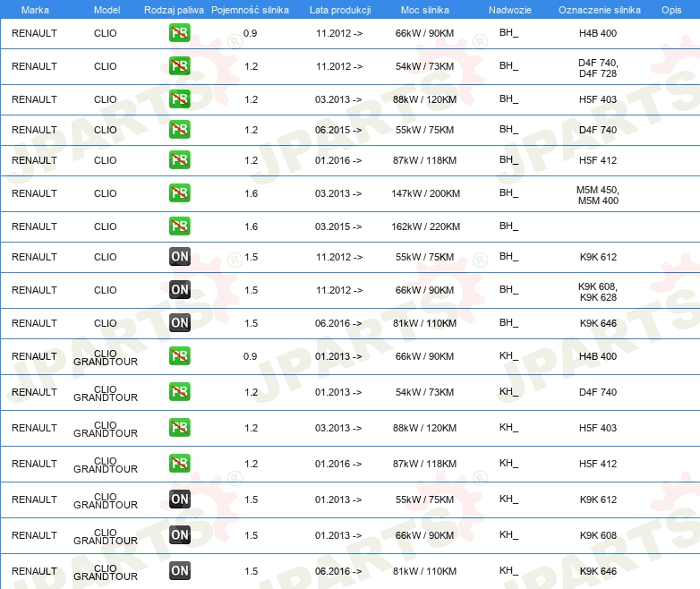This screenshot has width=700, height=589.
Task: Click the Oznaczenie silnika column header
Action: (599, 10)
